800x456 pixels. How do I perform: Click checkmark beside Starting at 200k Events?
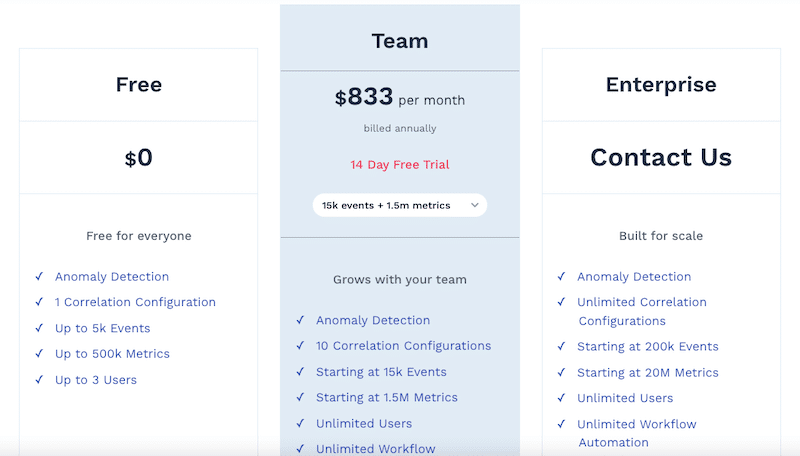tap(561, 347)
